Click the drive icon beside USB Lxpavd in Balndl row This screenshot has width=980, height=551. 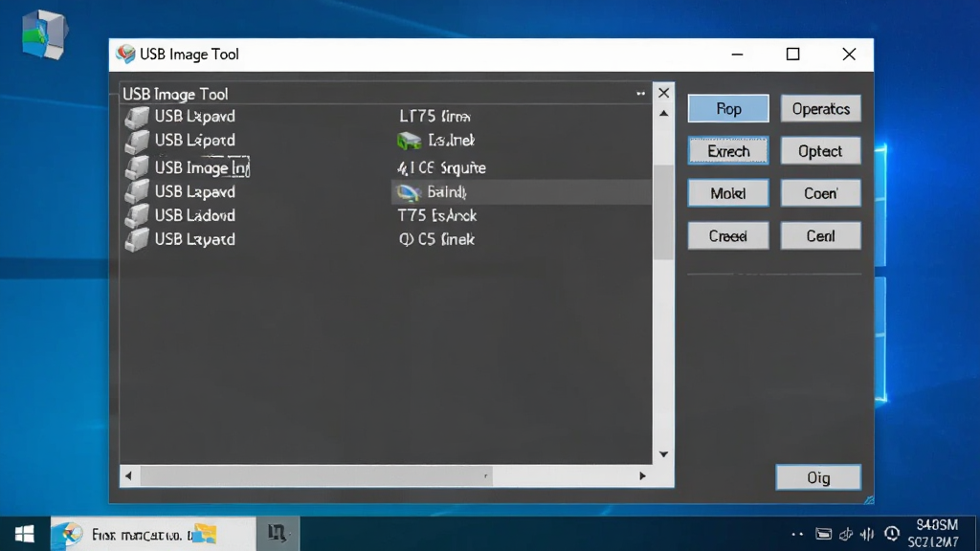coord(137,191)
